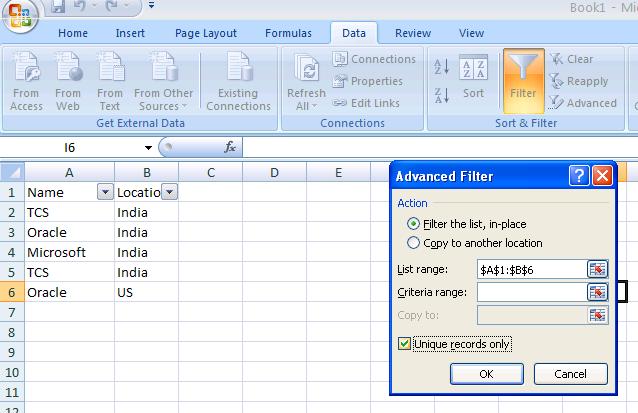Clear the current filter

pyautogui.click(x=572, y=59)
